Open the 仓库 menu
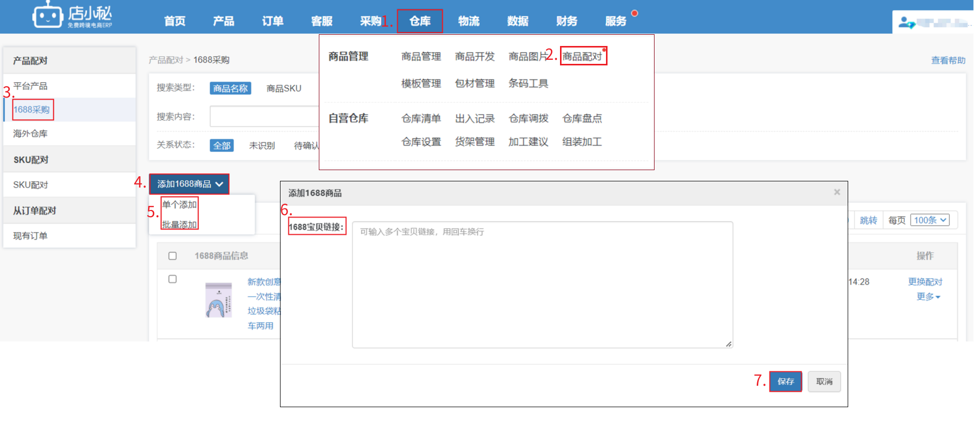The image size is (980, 423). [420, 21]
